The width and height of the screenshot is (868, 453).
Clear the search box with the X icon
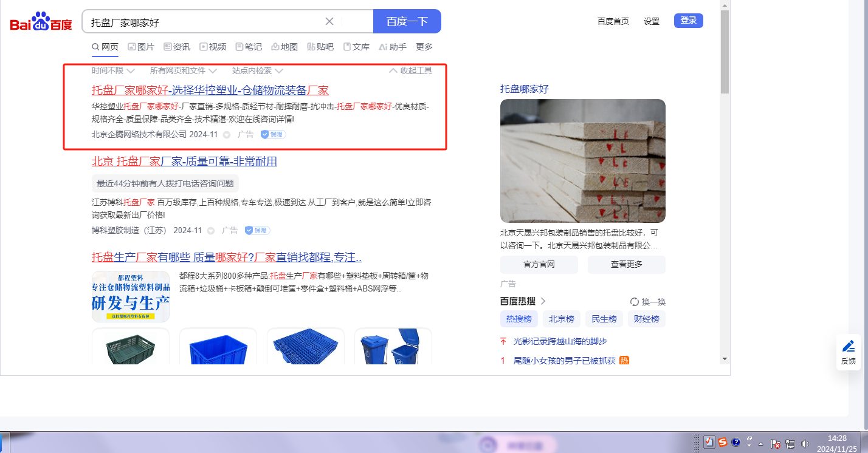(329, 21)
